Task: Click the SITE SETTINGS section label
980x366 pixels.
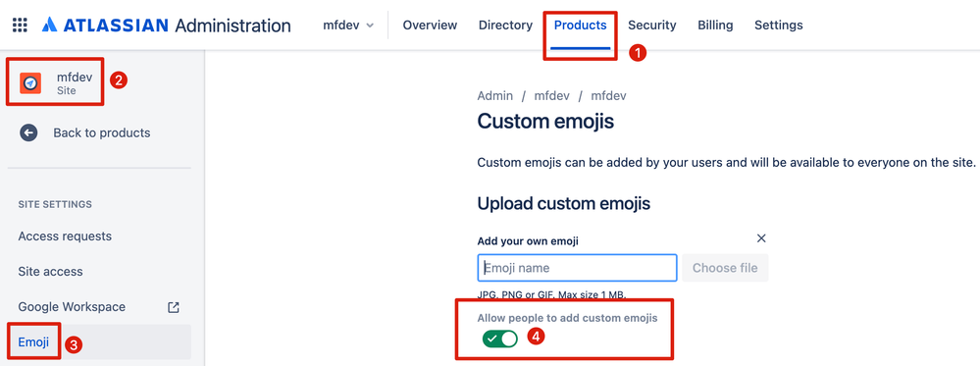Action: point(55,204)
